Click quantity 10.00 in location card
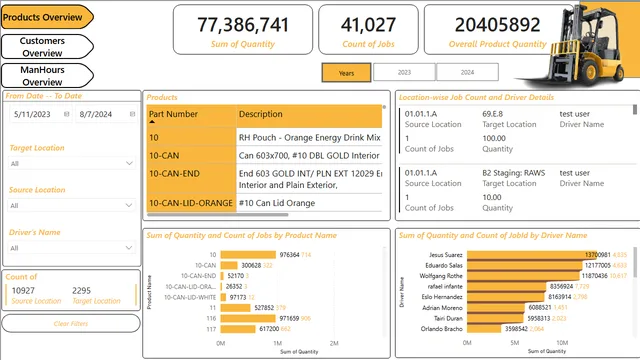The image size is (640, 360). click(x=491, y=197)
